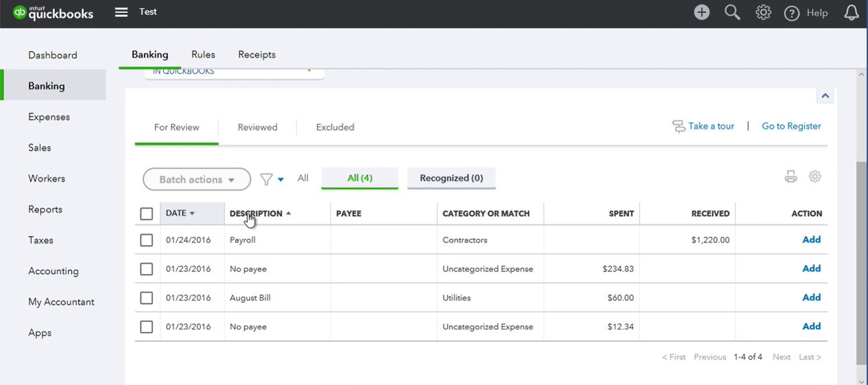Screen dimensions: 868x385
Task: Click the print icon above the table
Action: coord(791,176)
